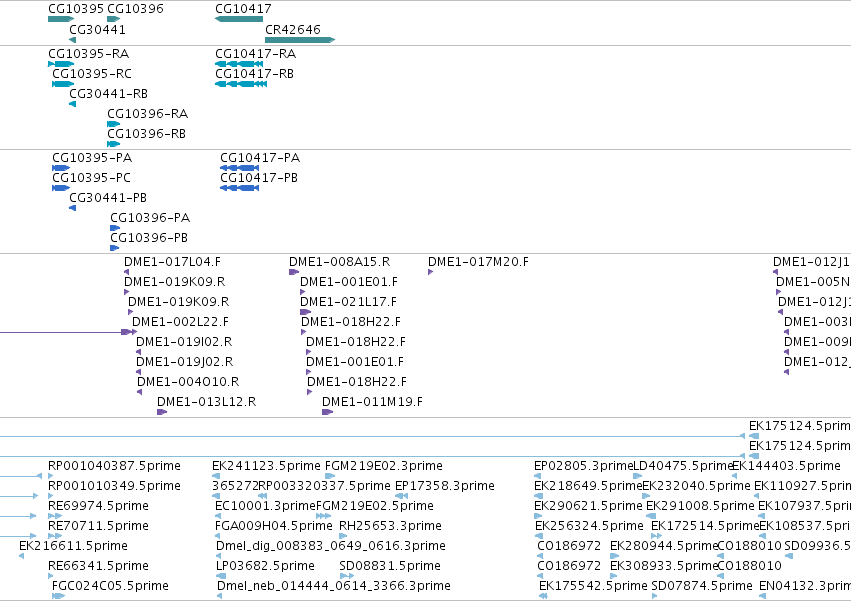Viewport: 851px width, 601px height.
Task: Click the LP03682.5prime EST label
Action: point(265,566)
